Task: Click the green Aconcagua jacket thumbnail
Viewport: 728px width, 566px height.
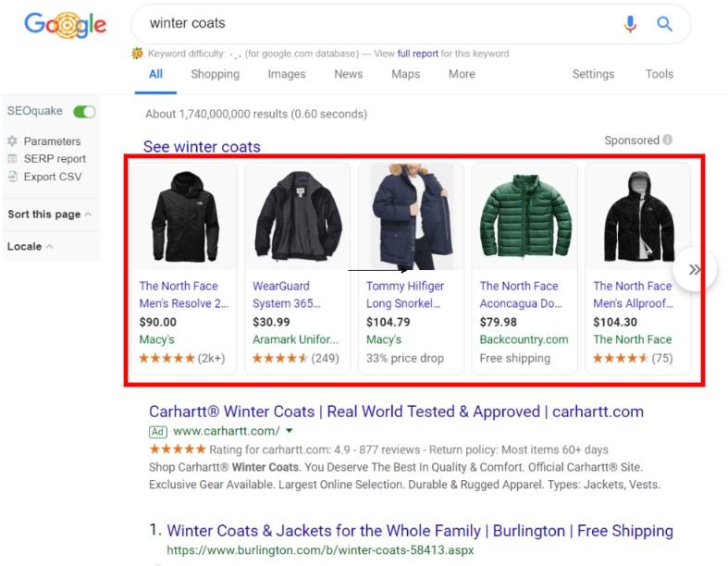Action: (x=524, y=217)
